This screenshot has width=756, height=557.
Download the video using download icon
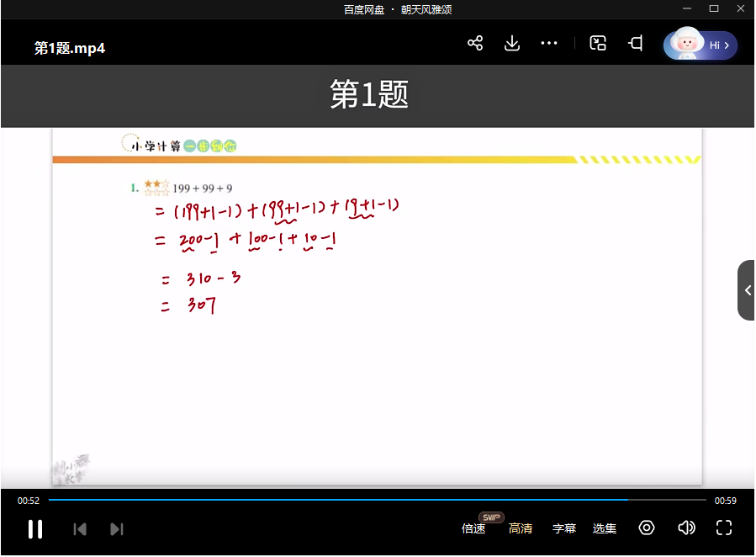tap(511, 44)
